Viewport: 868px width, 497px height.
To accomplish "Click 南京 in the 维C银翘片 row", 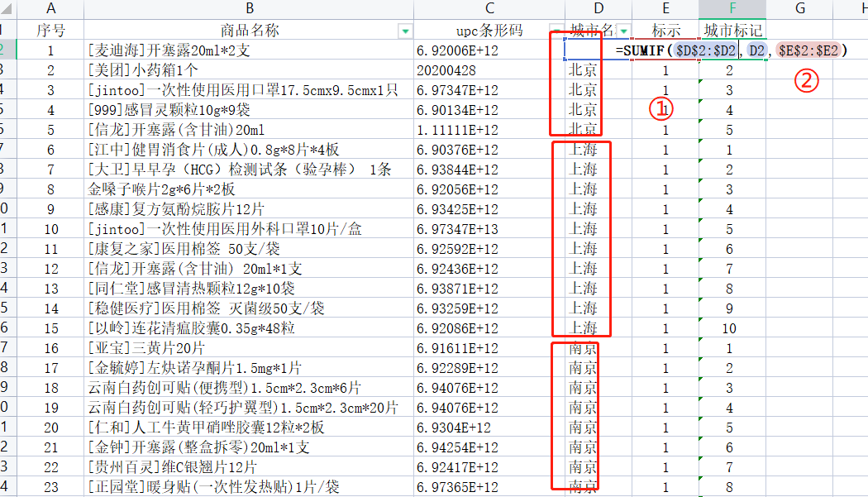I will pyautogui.click(x=582, y=467).
